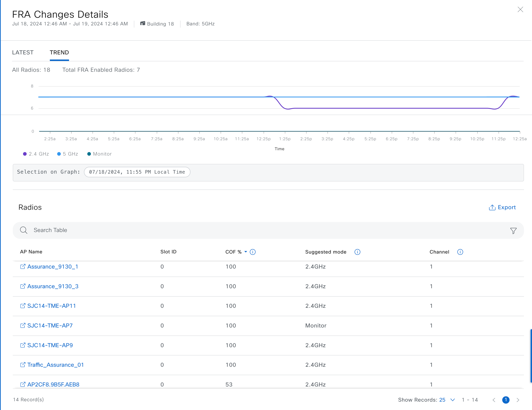Open external link icon for SJC14-TME-AP7
The height and width of the screenshot is (410, 532).
pos(23,325)
